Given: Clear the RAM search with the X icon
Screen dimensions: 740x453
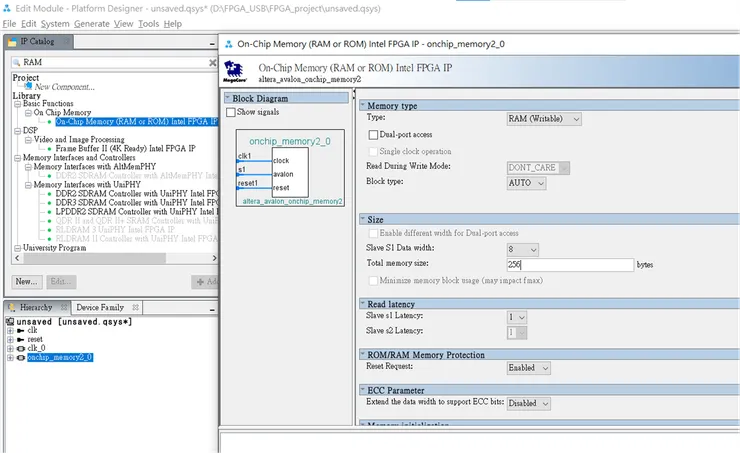Looking at the screenshot, I should point(211,62).
